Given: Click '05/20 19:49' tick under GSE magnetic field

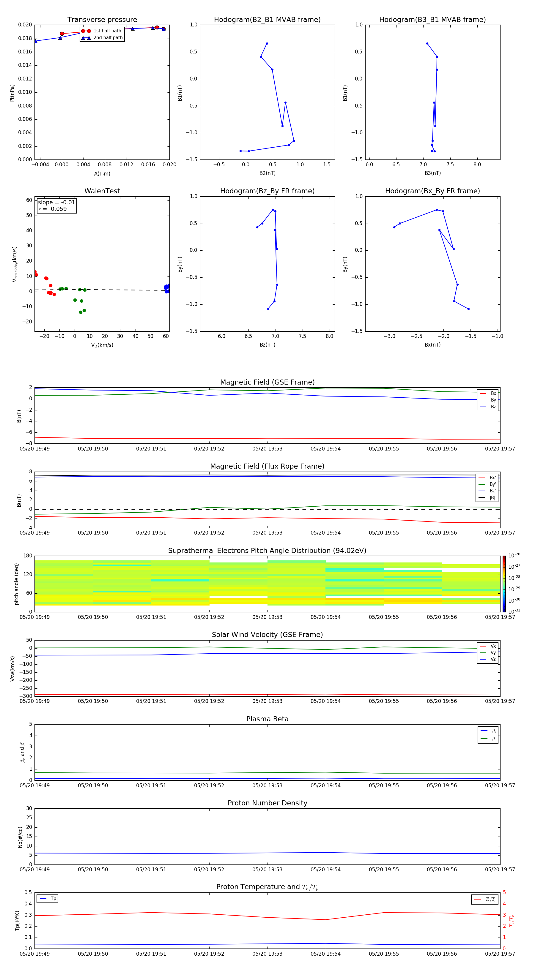Looking at the screenshot, I should click(x=35, y=448).
